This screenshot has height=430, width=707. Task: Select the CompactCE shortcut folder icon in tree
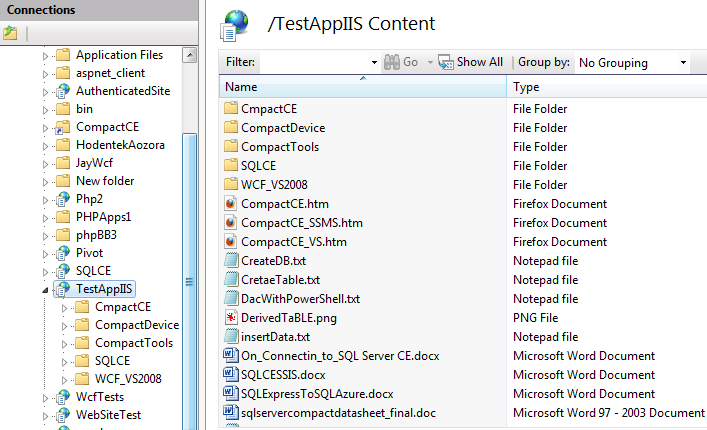[x=63, y=127]
